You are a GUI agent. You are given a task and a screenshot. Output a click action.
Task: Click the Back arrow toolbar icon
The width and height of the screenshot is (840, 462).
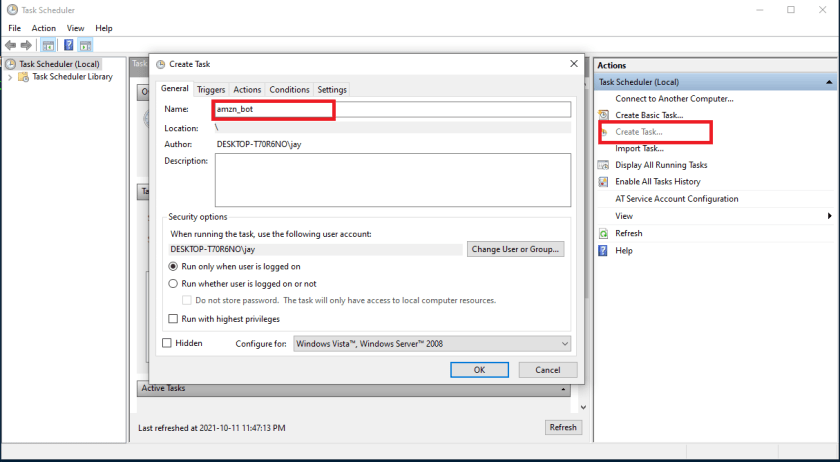pos(10,46)
